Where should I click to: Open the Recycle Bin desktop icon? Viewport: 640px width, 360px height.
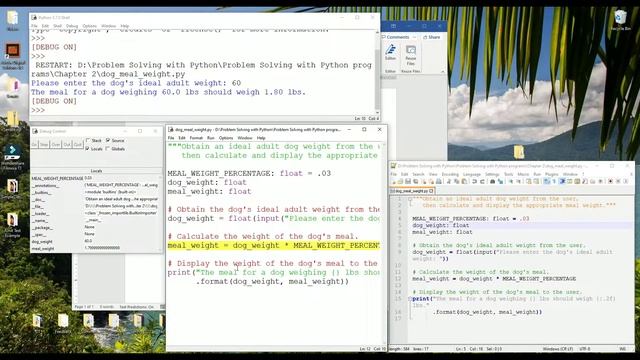click(x=620, y=20)
